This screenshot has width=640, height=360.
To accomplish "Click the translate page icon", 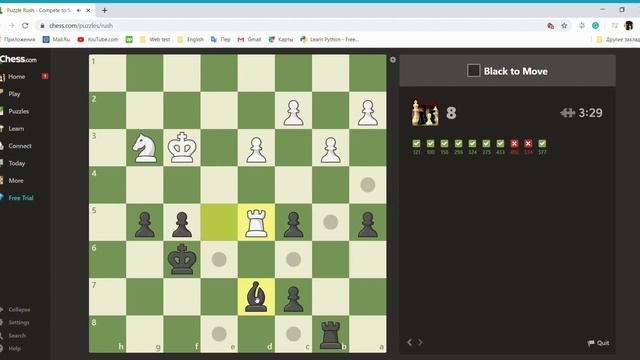I will click(550, 26).
